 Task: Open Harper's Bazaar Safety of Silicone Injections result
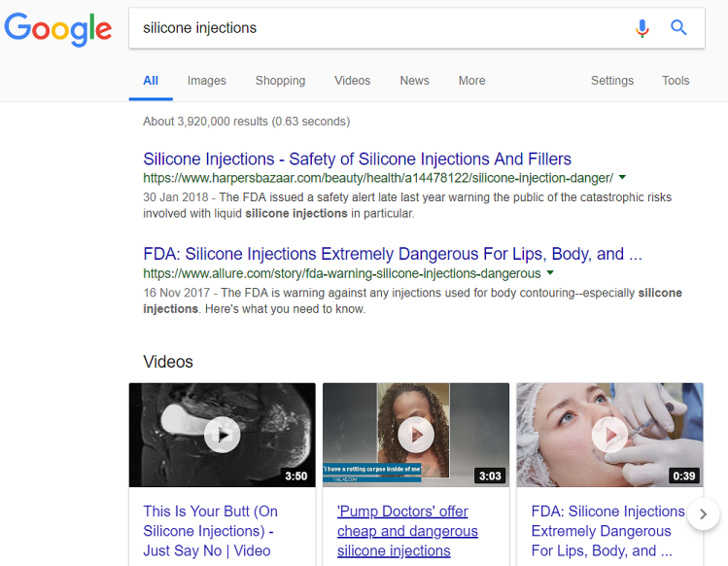pos(357,159)
